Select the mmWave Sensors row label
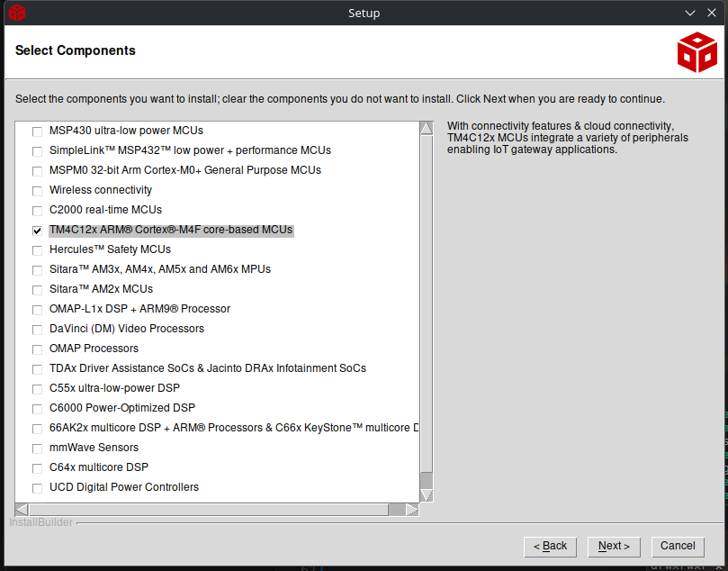This screenshot has width=728, height=571. tap(94, 448)
